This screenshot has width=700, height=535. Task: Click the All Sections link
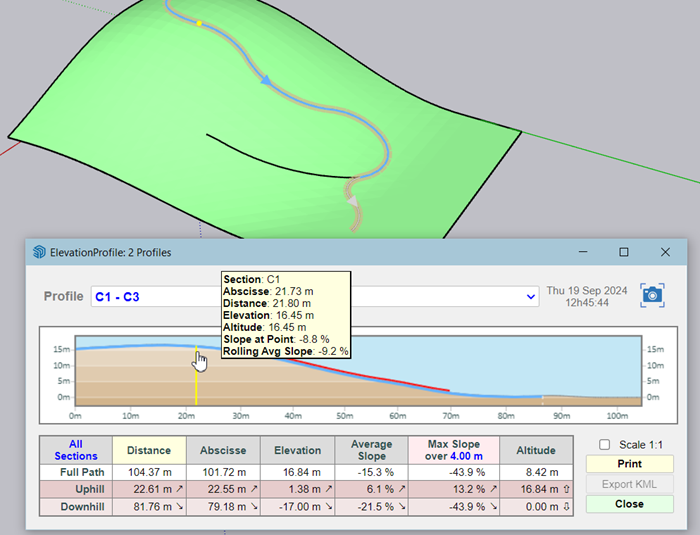(x=76, y=450)
